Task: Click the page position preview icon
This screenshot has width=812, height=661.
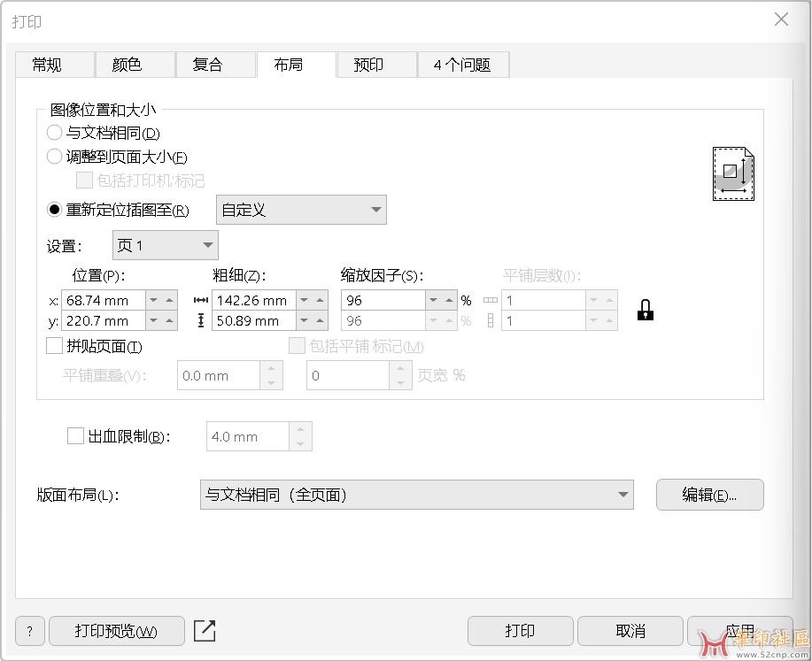Action: (733, 174)
